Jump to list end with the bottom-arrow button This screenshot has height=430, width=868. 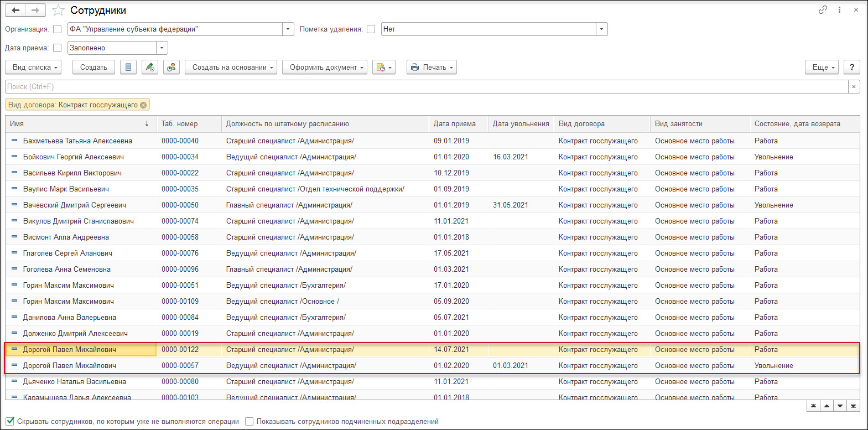pyautogui.click(x=853, y=406)
